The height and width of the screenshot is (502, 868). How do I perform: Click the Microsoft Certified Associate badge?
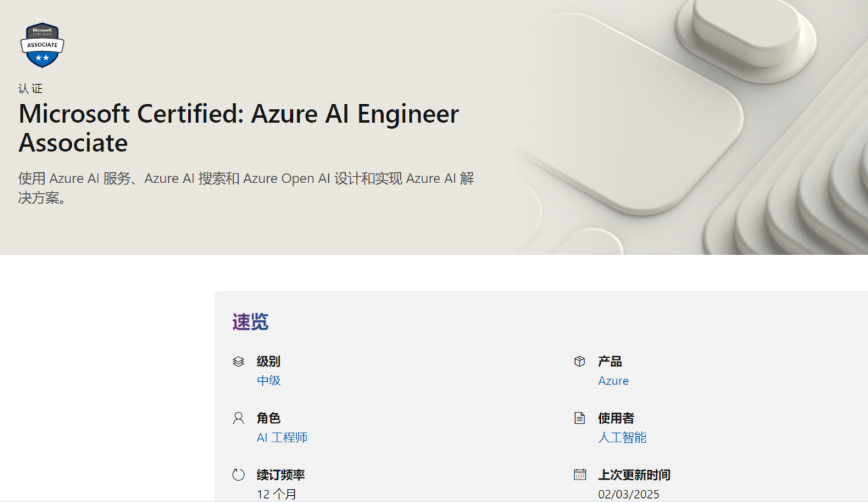point(42,45)
